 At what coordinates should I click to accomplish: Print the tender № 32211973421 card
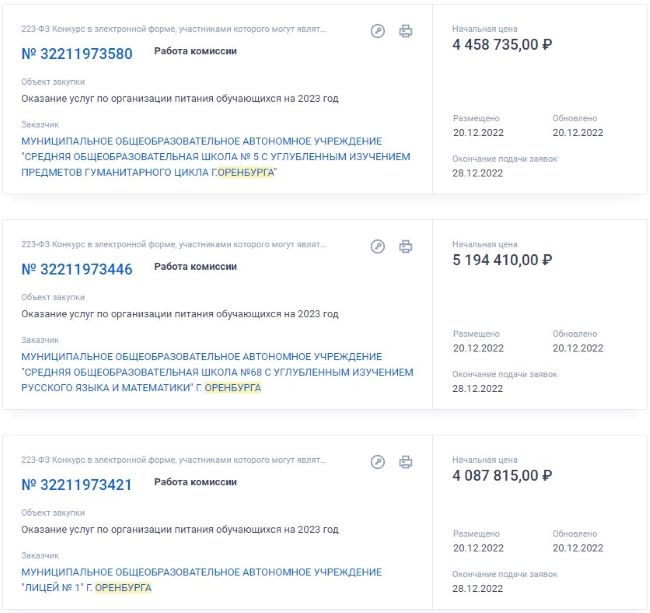coord(406,462)
